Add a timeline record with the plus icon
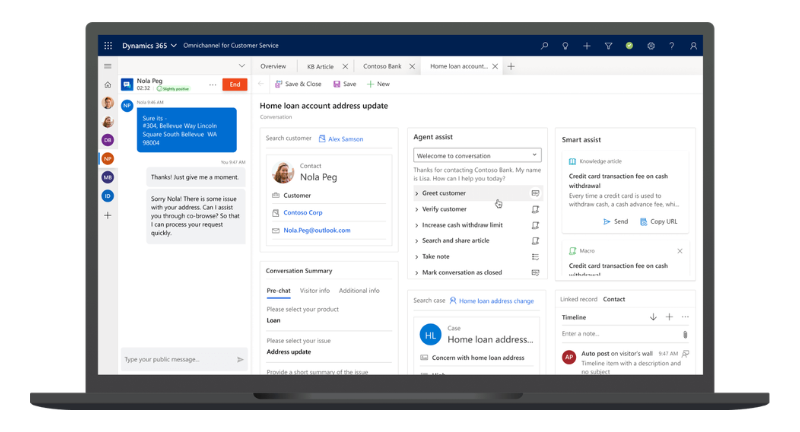 click(669, 317)
